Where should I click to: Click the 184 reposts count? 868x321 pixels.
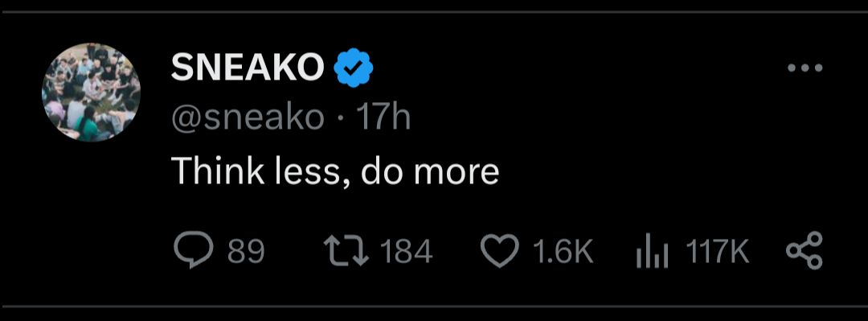(407, 252)
